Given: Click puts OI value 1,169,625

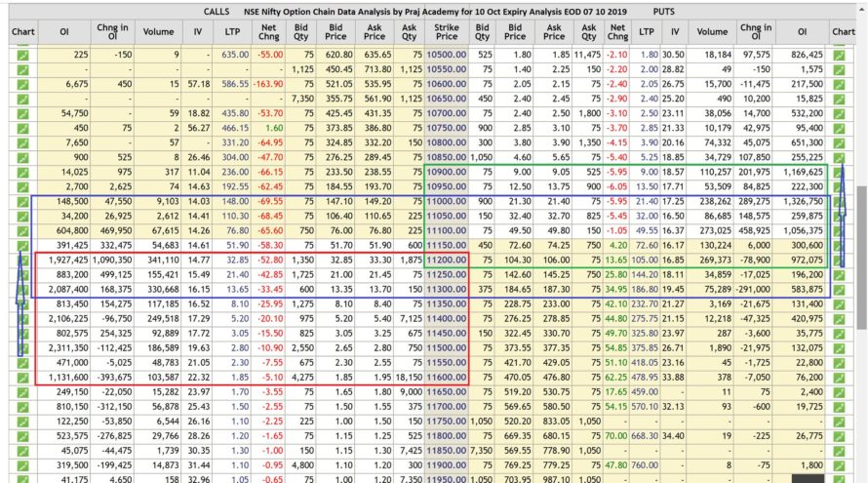Looking at the screenshot, I should pyautogui.click(x=804, y=173).
